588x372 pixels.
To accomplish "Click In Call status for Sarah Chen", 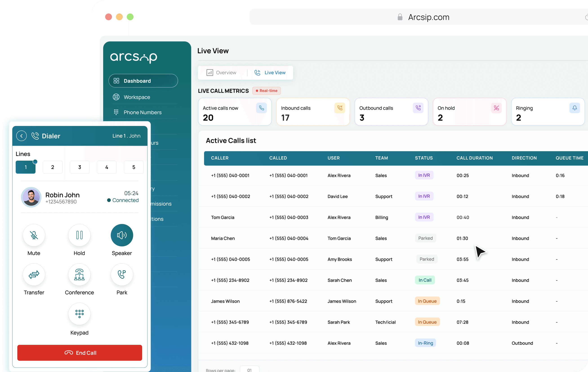I will (425, 280).
